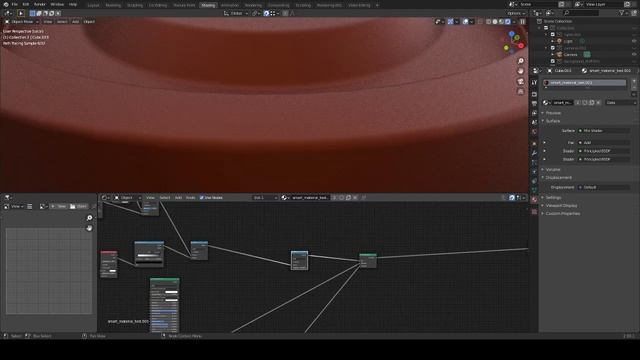640x360 pixels.
Task: Switch to the Modeling workspace tab
Action: [113, 5]
